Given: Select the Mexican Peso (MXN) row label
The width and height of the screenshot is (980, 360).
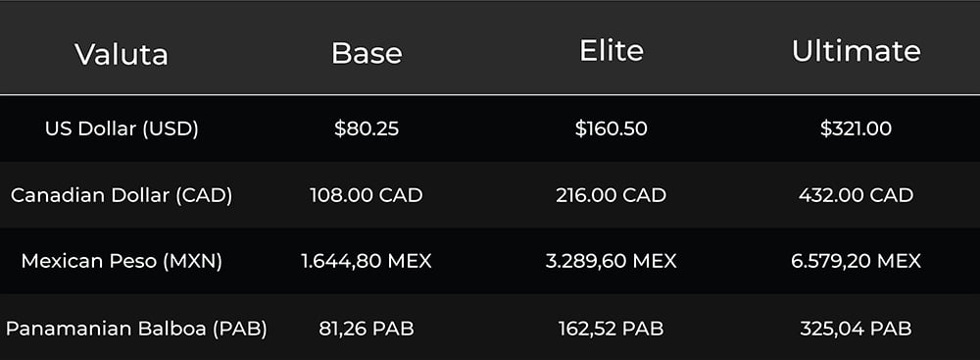Looking at the screenshot, I should coord(122,261).
